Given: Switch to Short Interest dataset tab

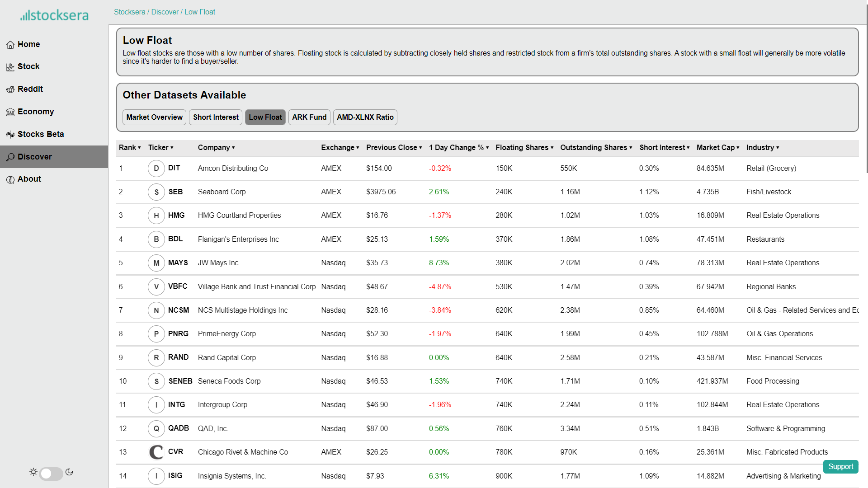Looking at the screenshot, I should [216, 117].
